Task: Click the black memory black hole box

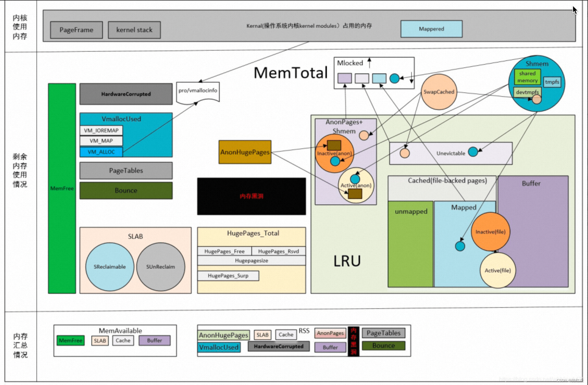Action: 252,196
